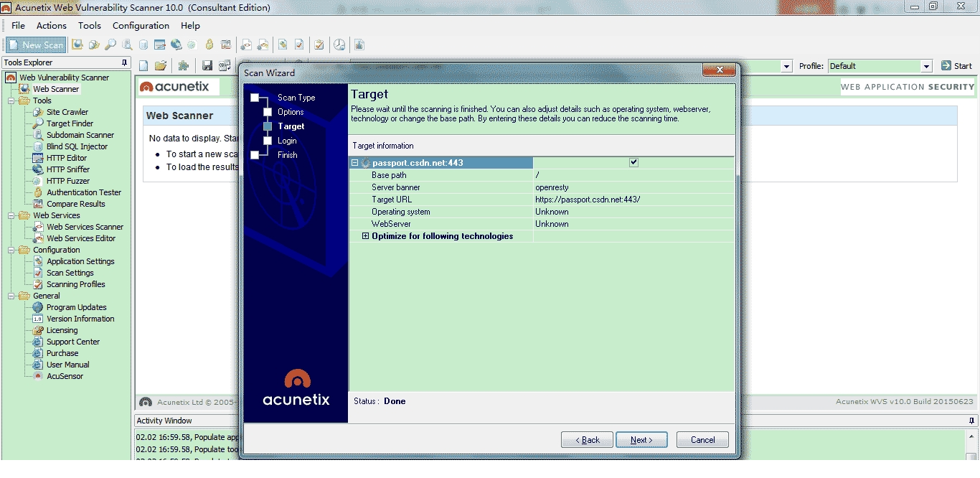Image resolution: width=980 pixels, height=478 pixels.
Task: Click the Finish wizard step
Action: (288, 155)
